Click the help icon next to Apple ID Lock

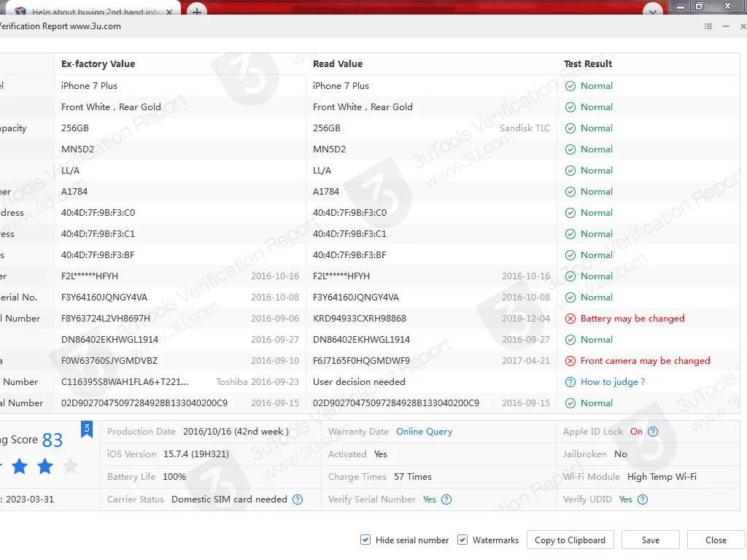[x=653, y=432]
